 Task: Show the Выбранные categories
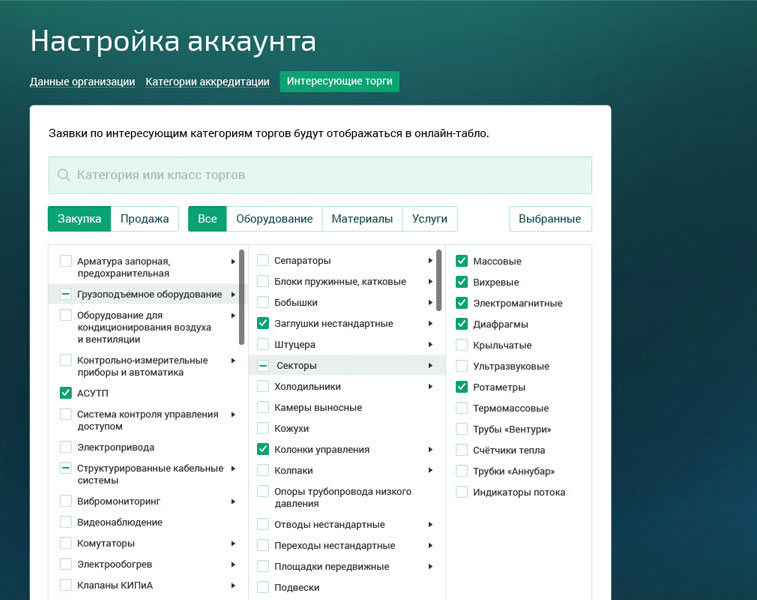550,219
